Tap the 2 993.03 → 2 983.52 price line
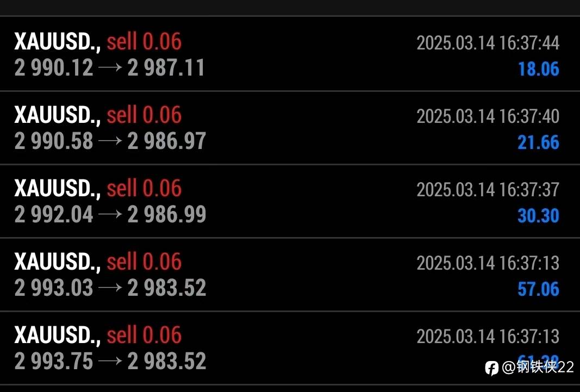Screen dimensions: 580x392 pos(110,288)
